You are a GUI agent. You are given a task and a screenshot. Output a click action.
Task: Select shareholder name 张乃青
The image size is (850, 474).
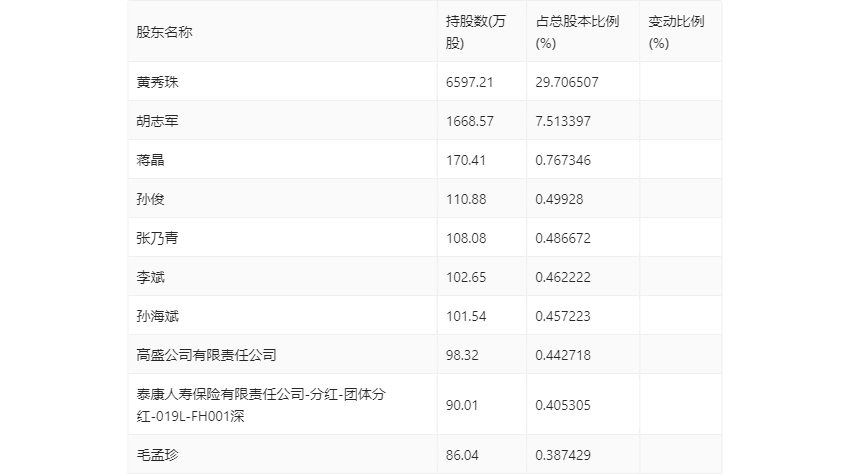coord(157,238)
